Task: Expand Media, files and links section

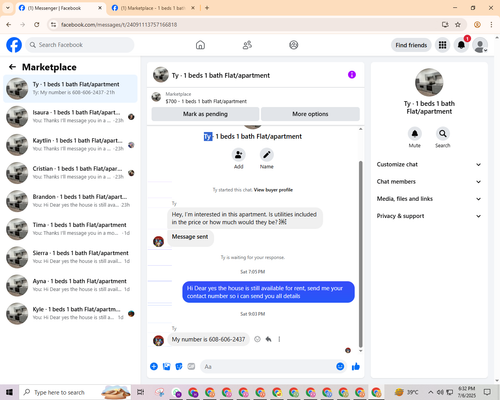Action: click(429, 199)
